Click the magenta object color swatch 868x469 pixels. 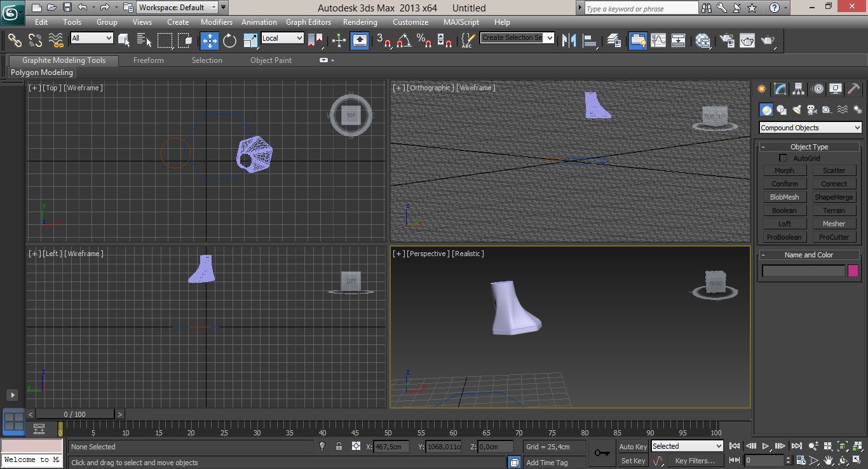pos(853,271)
